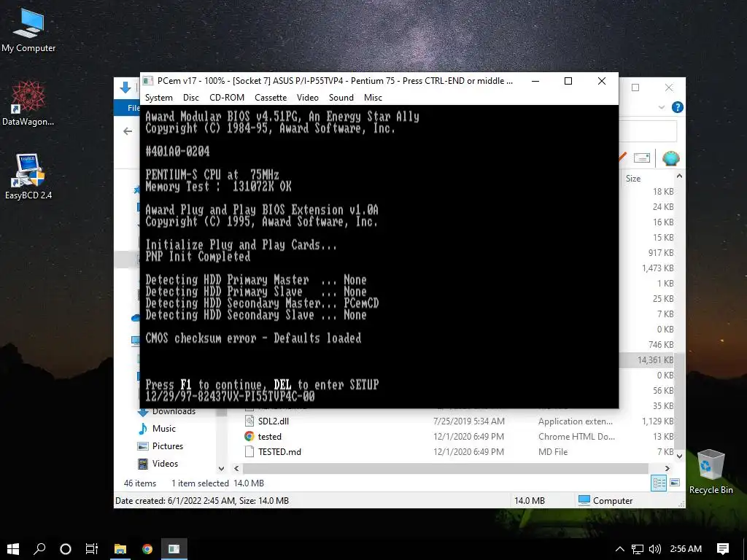Click the 2:56 AM taskbar clock
This screenshot has width=747, height=560.
[x=686, y=548]
